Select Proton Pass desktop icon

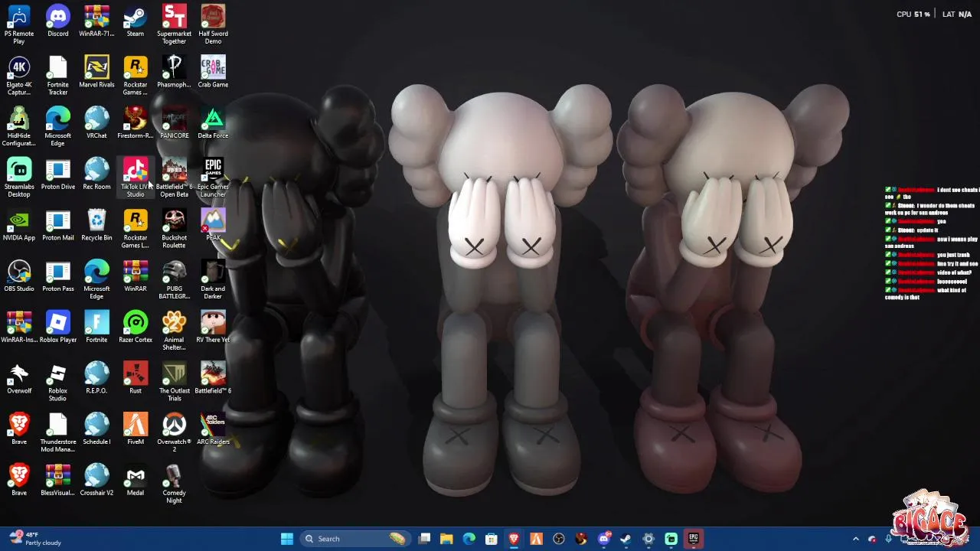pos(57,276)
